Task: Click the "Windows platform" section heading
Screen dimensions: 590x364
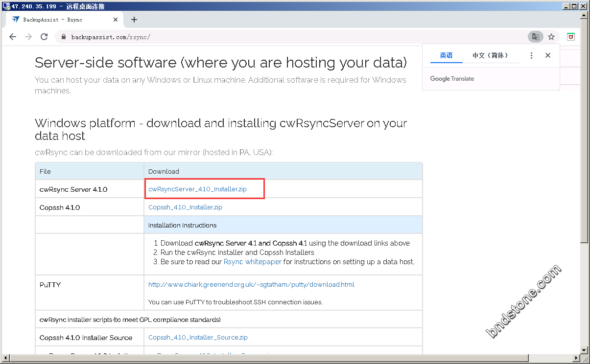Action: pyautogui.click(x=221, y=130)
